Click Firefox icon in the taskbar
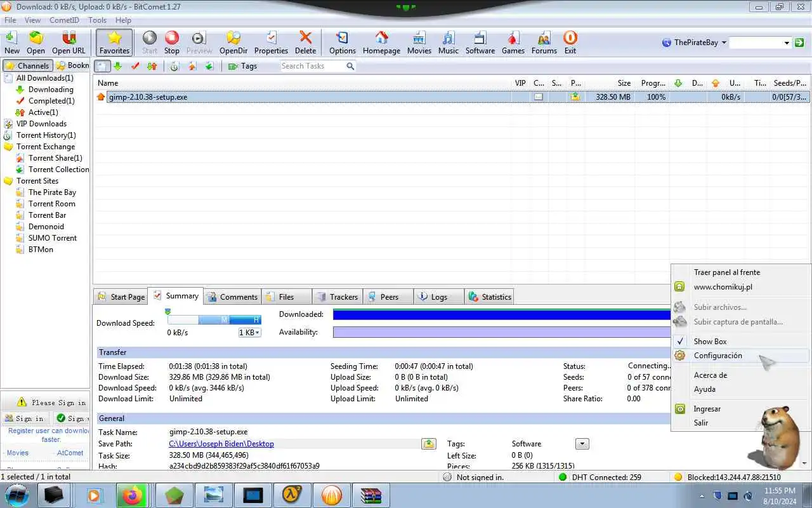The width and height of the screenshot is (812, 508). (x=133, y=495)
